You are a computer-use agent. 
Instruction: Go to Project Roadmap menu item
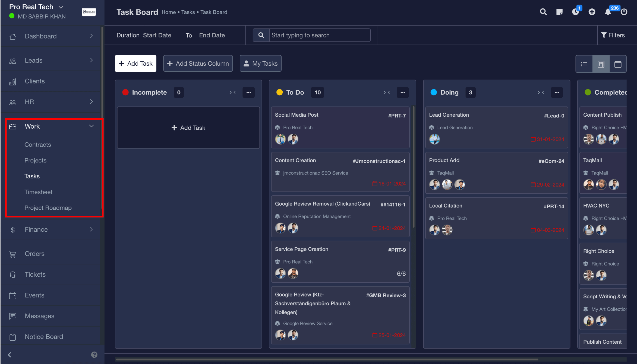tap(48, 208)
